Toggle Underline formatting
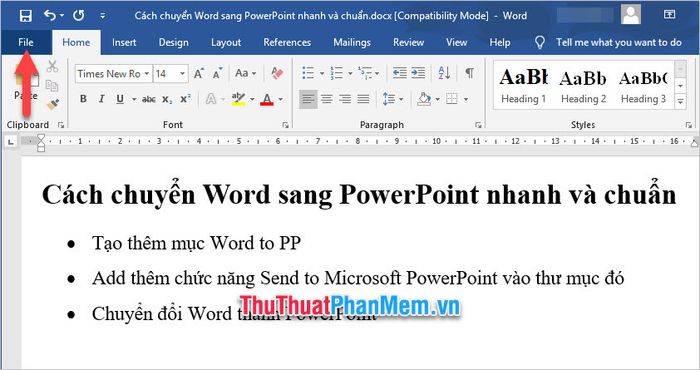Image resolution: width=700 pixels, height=370 pixels. pos(120,99)
